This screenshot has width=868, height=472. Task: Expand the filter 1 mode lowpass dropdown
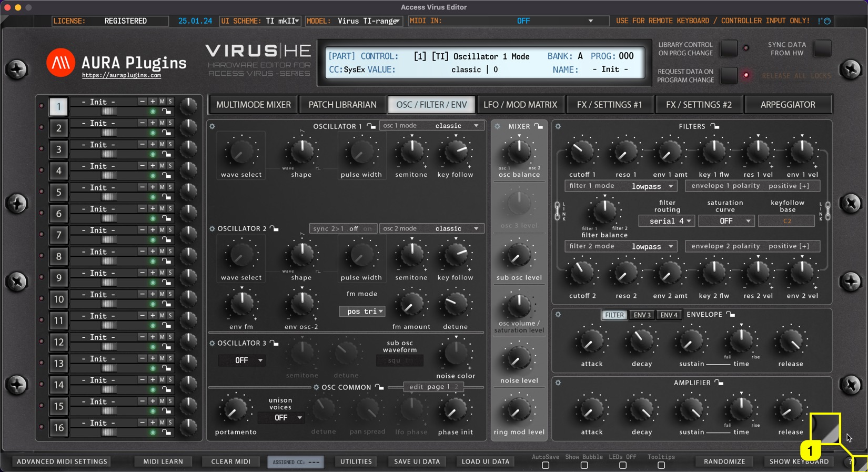tap(652, 186)
